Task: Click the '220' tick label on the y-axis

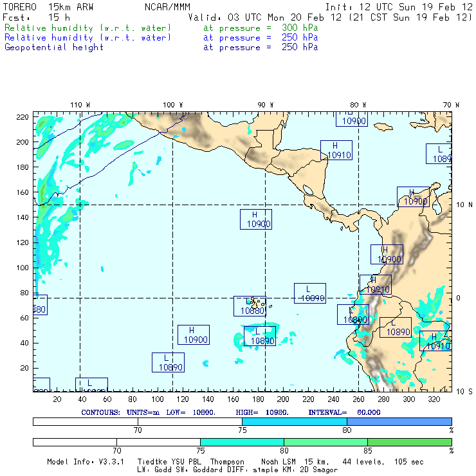Action: pyautogui.click(x=23, y=117)
